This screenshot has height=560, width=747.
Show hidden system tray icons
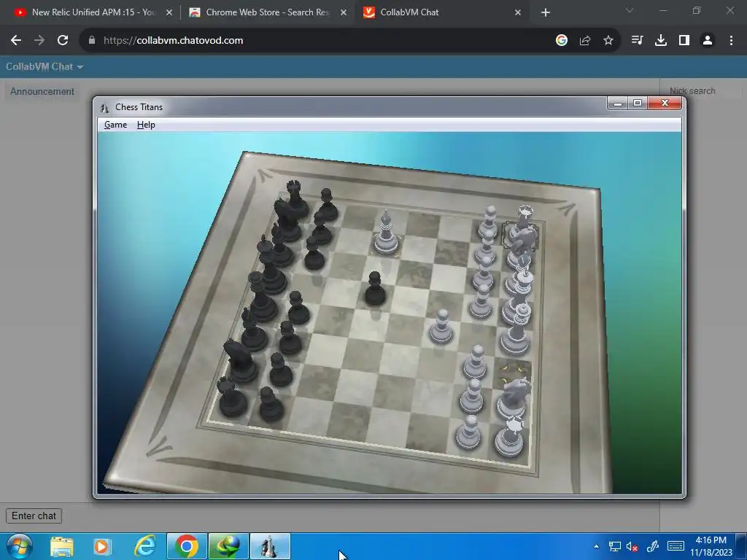pos(597,546)
